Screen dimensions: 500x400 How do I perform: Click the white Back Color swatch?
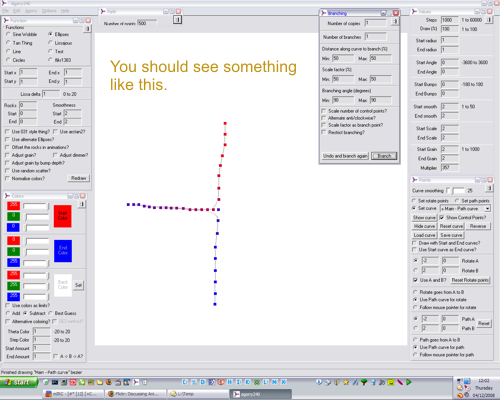click(x=63, y=285)
